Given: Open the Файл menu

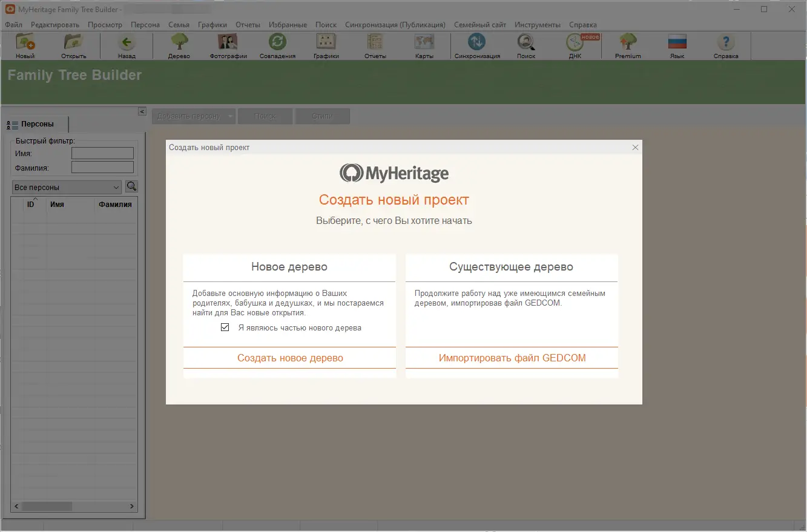Looking at the screenshot, I should pos(13,25).
